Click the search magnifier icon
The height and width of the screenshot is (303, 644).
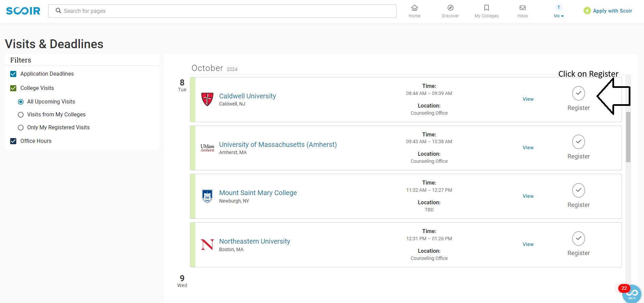pos(58,11)
